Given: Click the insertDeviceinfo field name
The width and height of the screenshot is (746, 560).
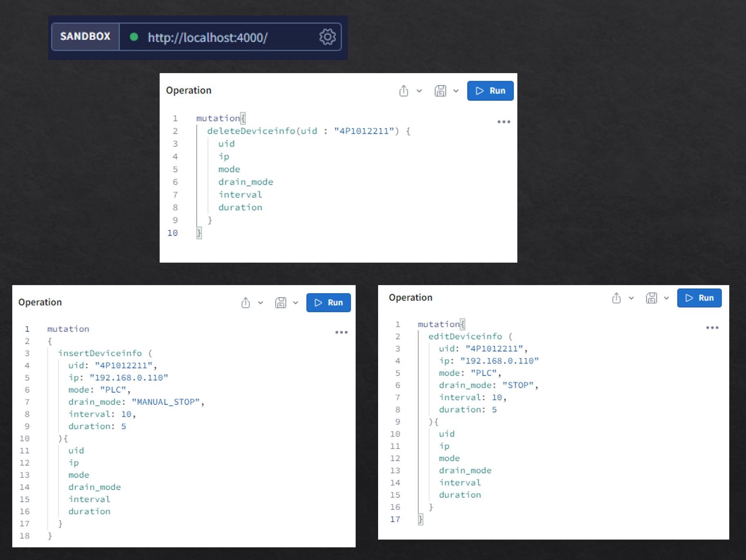Looking at the screenshot, I should click(100, 353).
